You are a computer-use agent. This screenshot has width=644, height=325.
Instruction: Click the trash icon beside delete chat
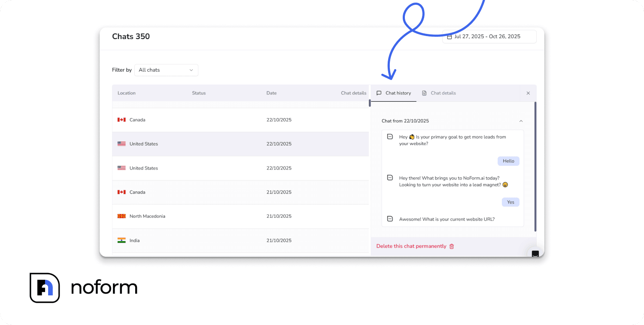click(x=451, y=246)
